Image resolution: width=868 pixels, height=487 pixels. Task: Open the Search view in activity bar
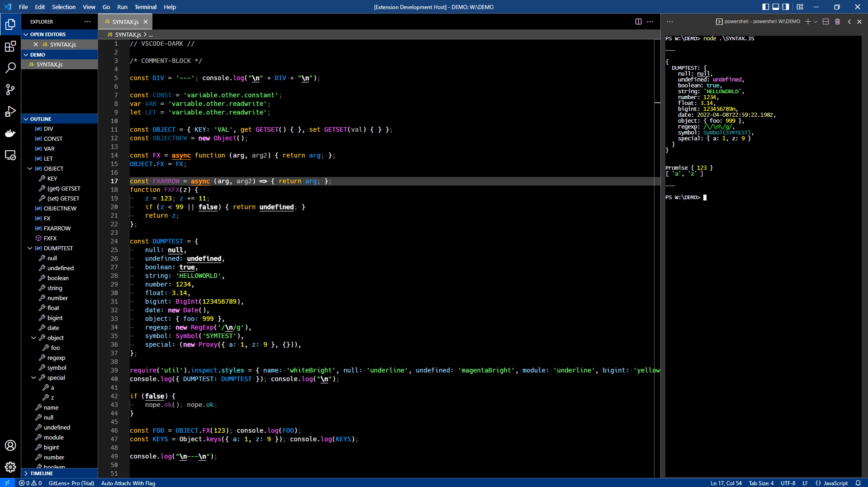(10, 68)
